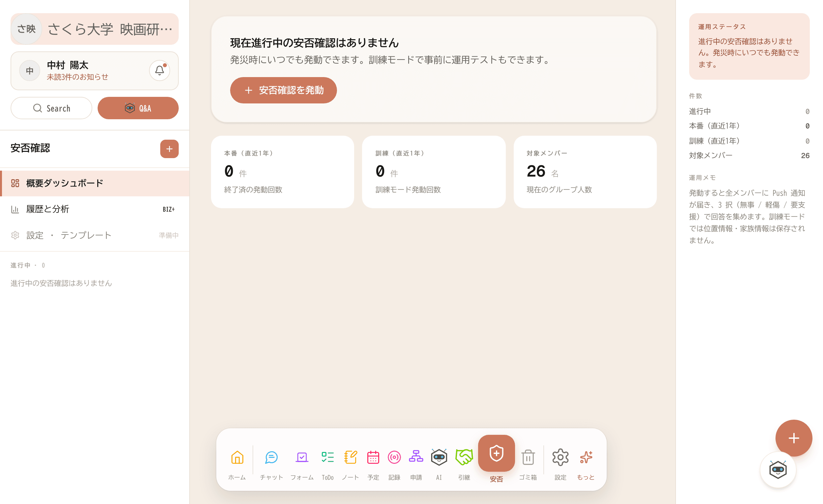Select 概要ダッシュボード in the sidebar
The image size is (823, 504).
click(x=95, y=183)
